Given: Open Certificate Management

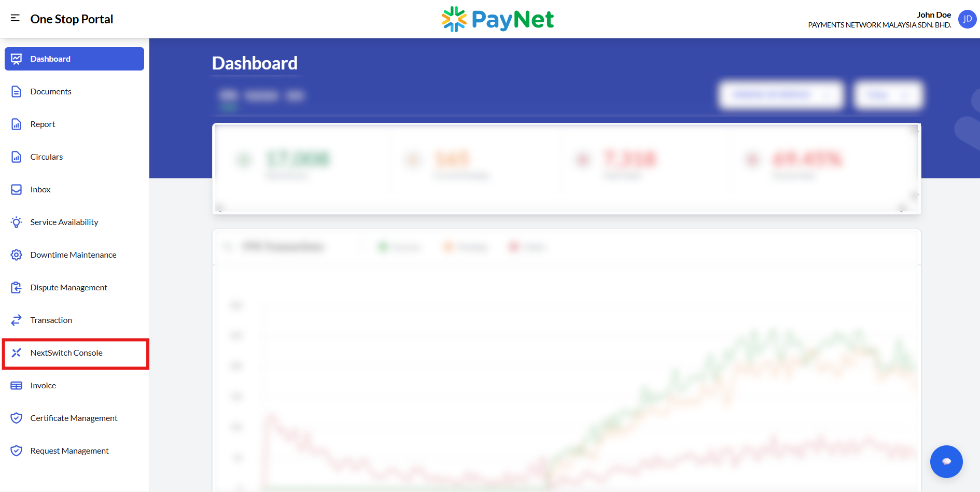Looking at the screenshot, I should (x=74, y=418).
